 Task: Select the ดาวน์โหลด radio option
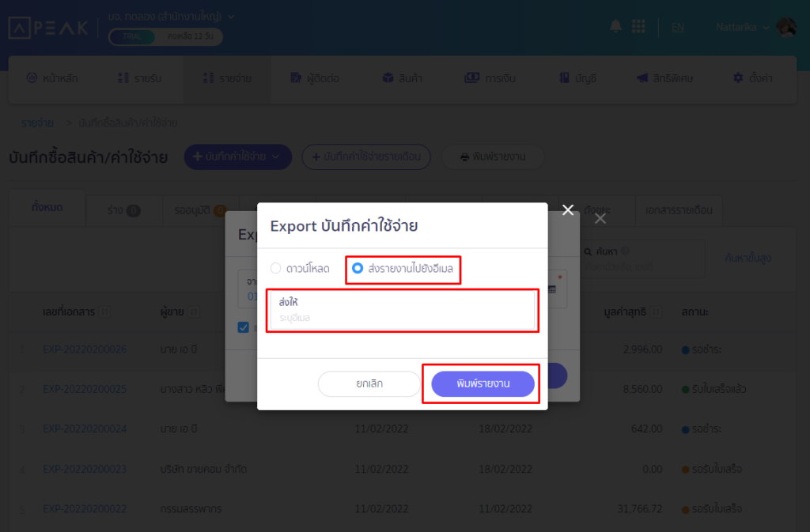[276, 268]
